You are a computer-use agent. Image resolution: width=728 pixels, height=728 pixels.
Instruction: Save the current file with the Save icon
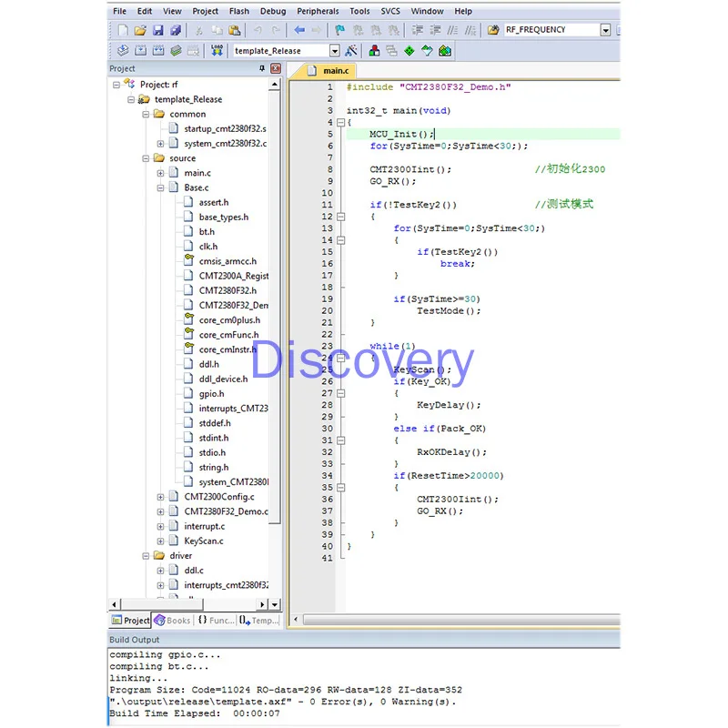[x=158, y=30]
